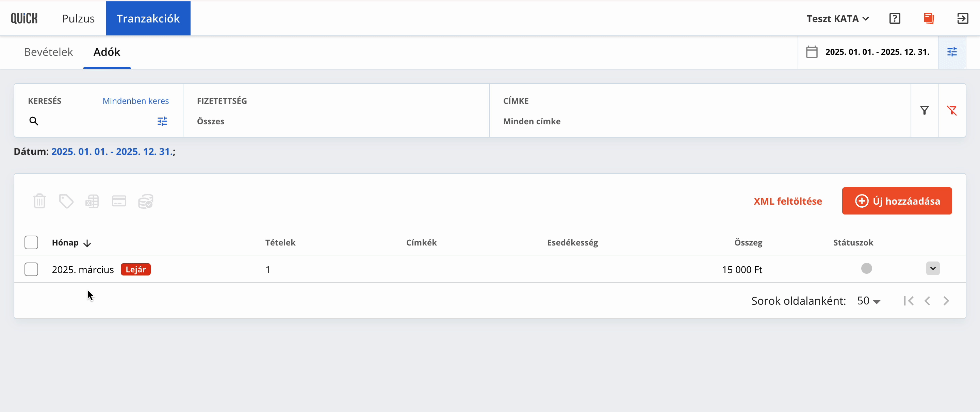Switch to the Pulzus menu
This screenshot has height=412, width=980.
pos(78,18)
